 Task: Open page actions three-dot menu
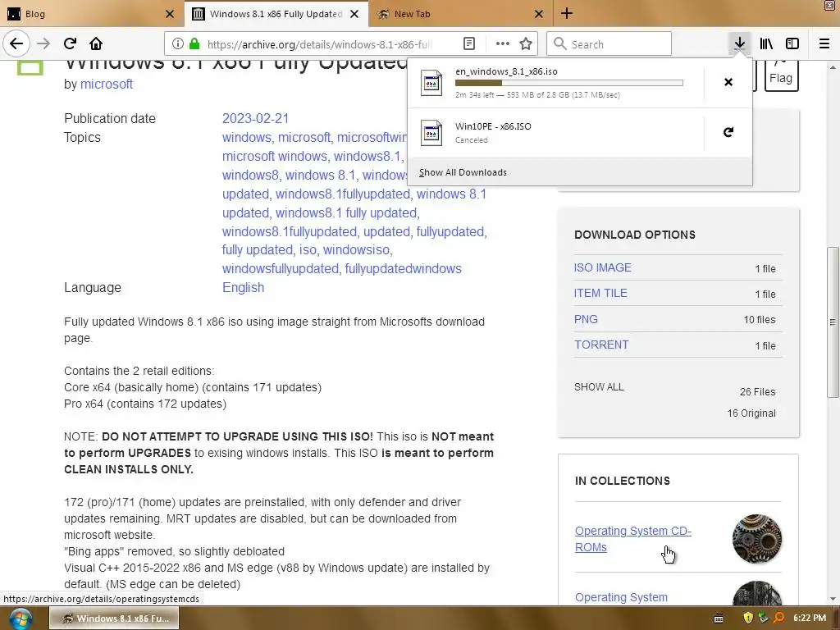(x=503, y=44)
